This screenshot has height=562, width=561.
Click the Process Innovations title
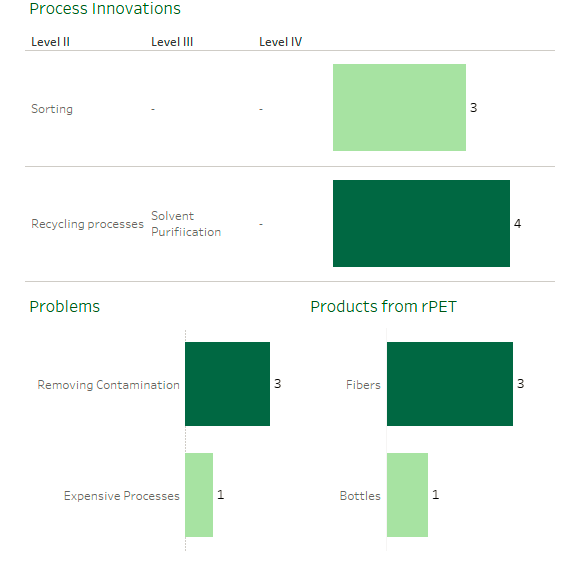pos(105,9)
